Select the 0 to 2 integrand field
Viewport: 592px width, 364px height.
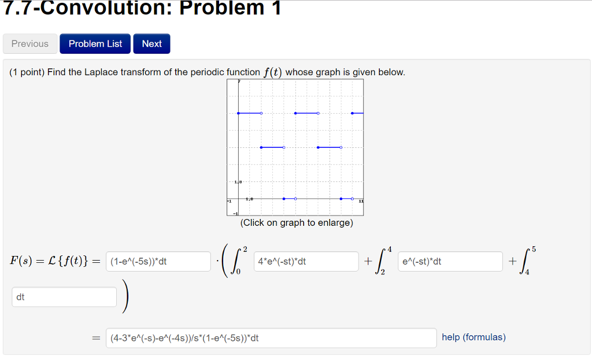click(306, 261)
